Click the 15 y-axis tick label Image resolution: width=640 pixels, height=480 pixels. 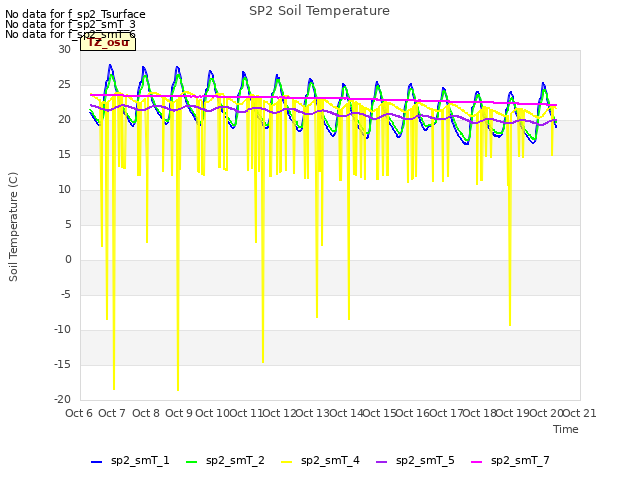(x=64, y=154)
